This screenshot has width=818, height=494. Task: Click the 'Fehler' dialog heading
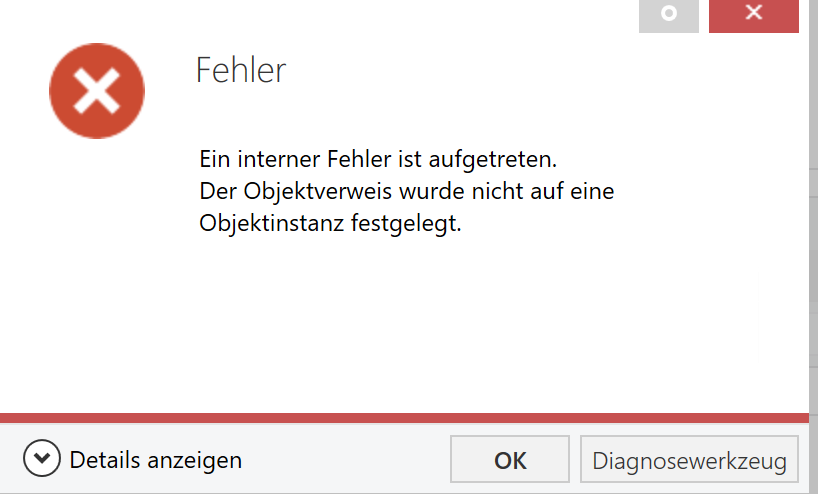click(x=240, y=70)
